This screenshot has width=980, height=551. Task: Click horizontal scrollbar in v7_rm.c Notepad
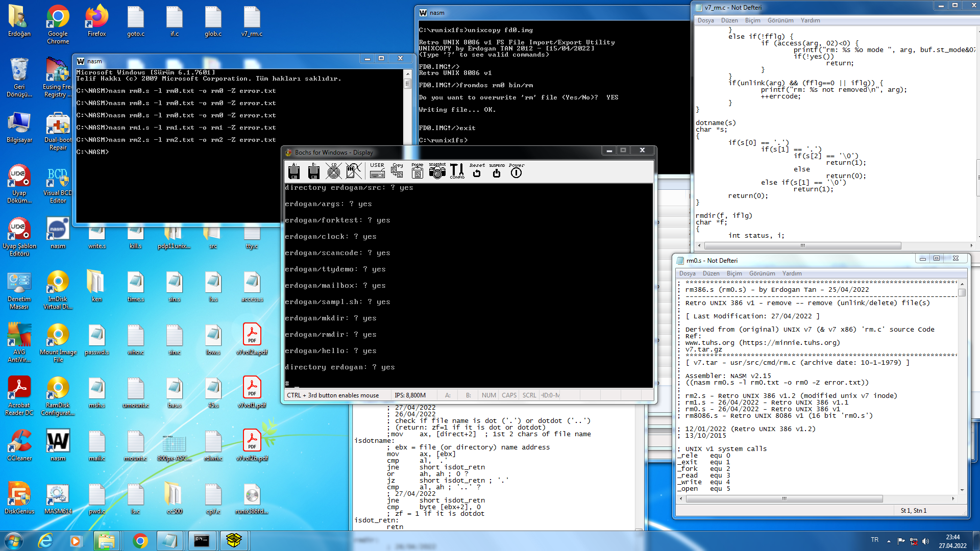pyautogui.click(x=835, y=245)
